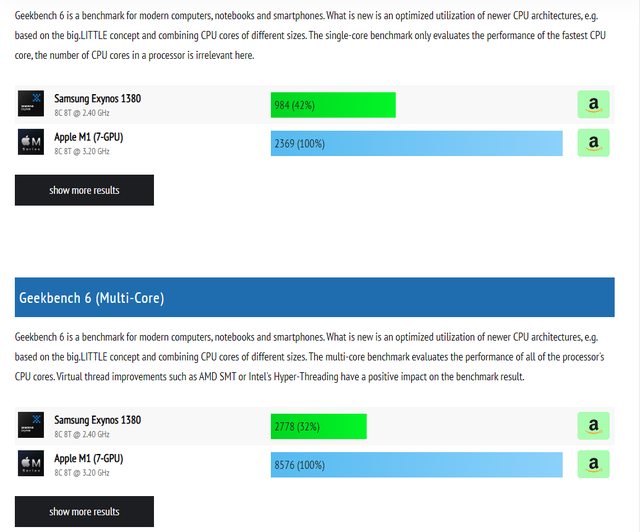This screenshot has width=640, height=532.
Task: Open the Amazon icon beside the 2369 (100%) bar
Action: (593, 143)
